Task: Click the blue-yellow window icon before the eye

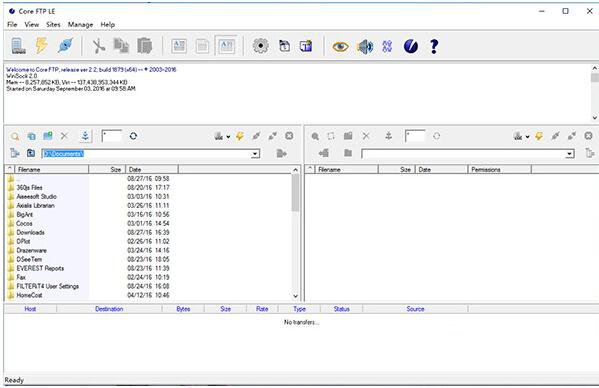Action: 306,46
